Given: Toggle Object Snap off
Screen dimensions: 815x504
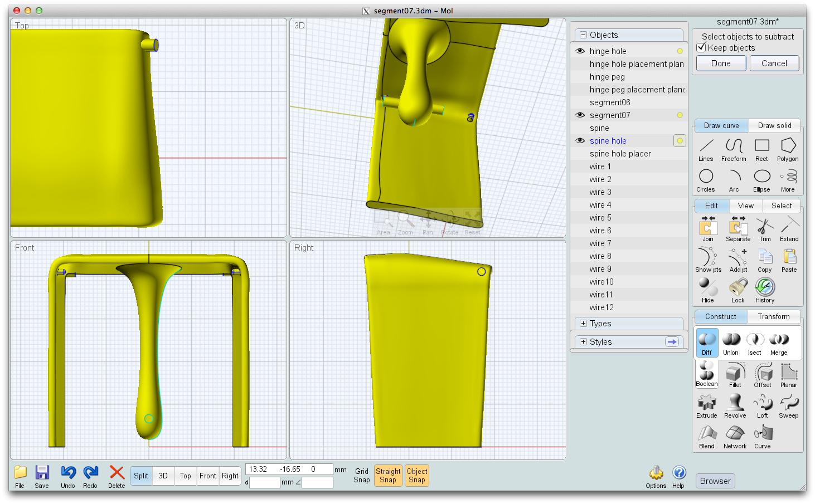Looking at the screenshot, I should tap(417, 476).
